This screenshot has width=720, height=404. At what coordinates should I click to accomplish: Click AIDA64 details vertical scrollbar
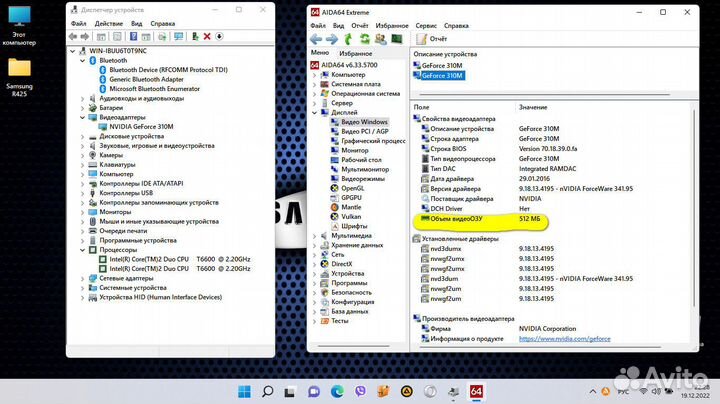pos(694,209)
